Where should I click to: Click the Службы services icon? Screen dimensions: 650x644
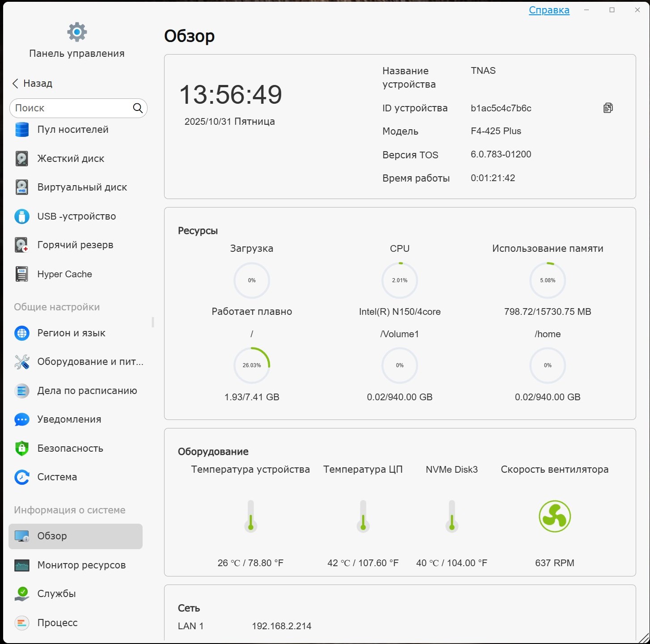coord(22,594)
